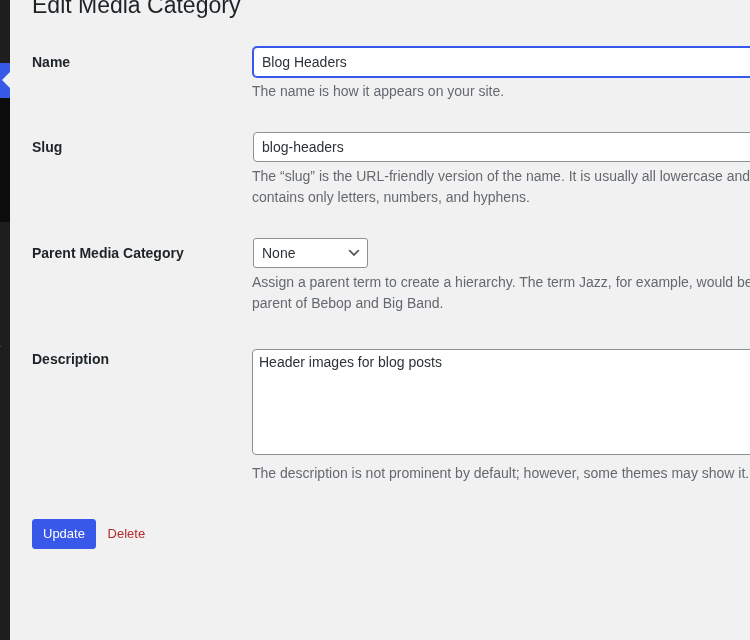Click the Edit Media Category heading
750x640 pixels.
(x=136, y=8)
